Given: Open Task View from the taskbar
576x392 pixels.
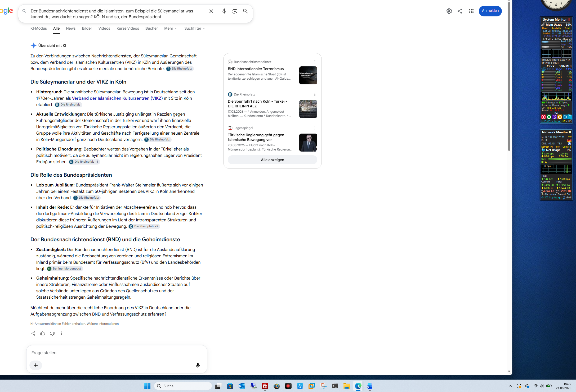Looking at the screenshot, I should [x=218, y=386].
